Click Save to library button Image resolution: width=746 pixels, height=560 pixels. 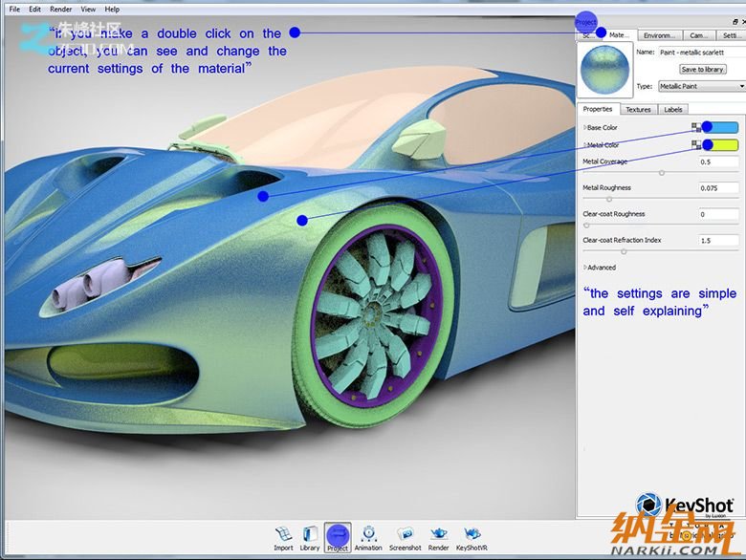[701, 70]
